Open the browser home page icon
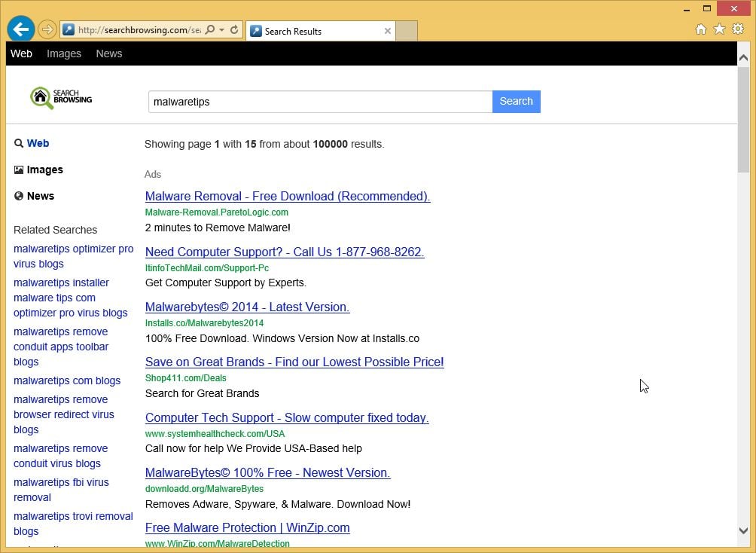 coord(700,29)
